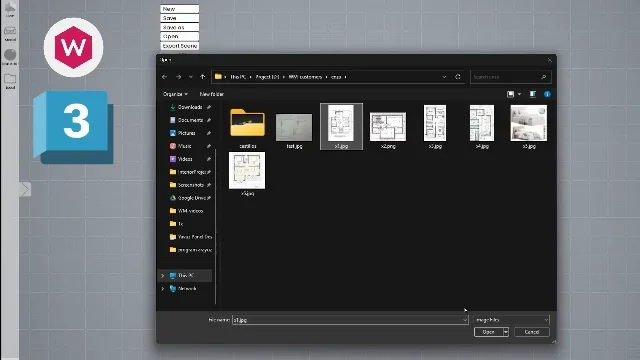Open Google Drive in the navigation pane

(x=191, y=198)
